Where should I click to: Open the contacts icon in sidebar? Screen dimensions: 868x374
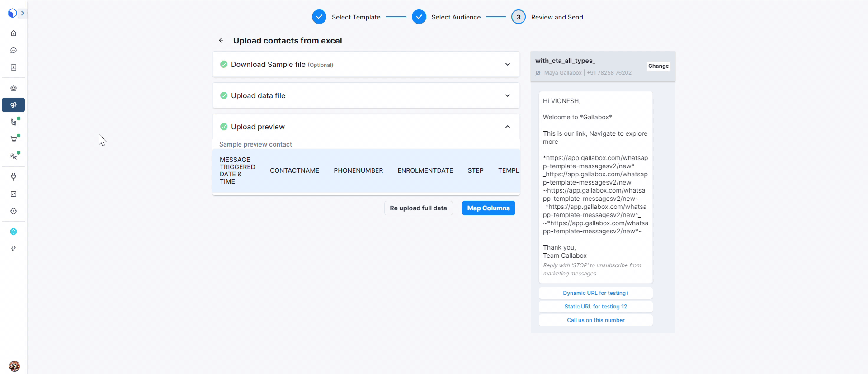tap(14, 67)
